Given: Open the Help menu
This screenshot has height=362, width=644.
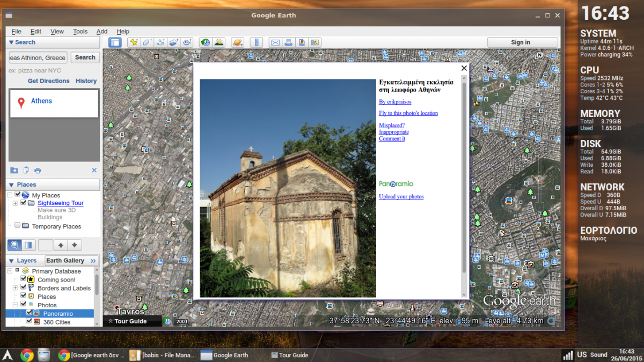Looking at the screenshot, I should (123, 32).
